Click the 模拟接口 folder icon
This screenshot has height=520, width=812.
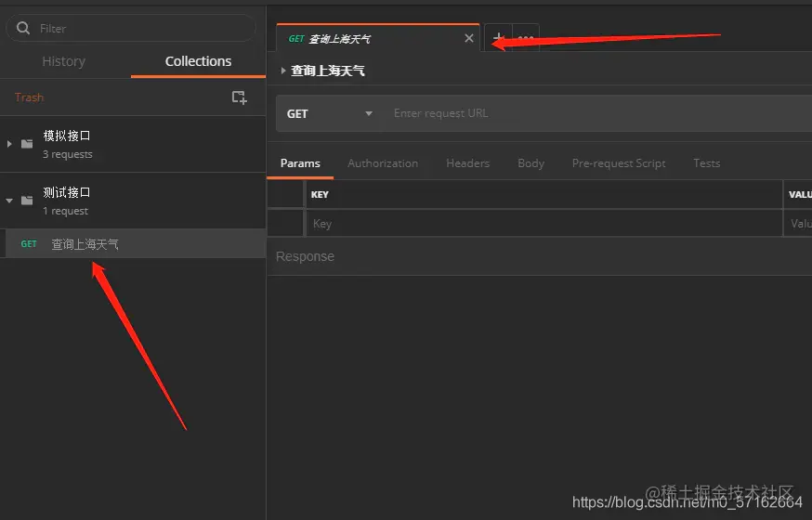pyautogui.click(x=27, y=144)
